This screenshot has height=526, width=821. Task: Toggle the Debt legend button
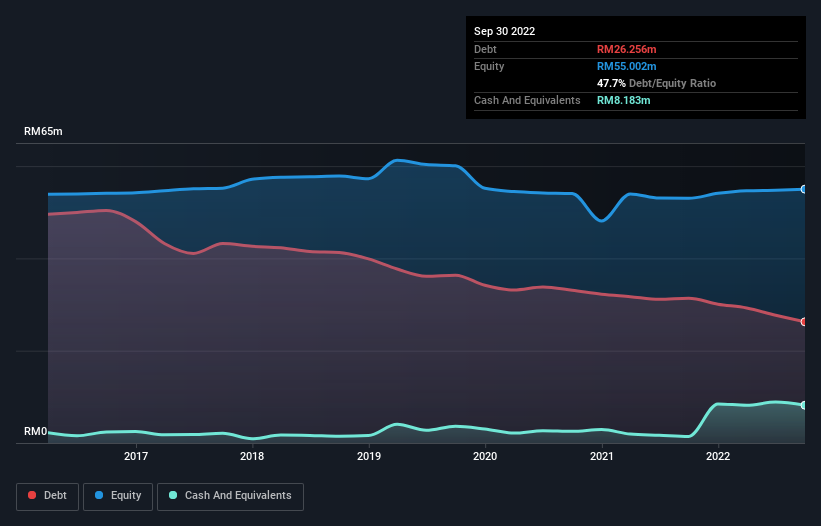click(47, 496)
